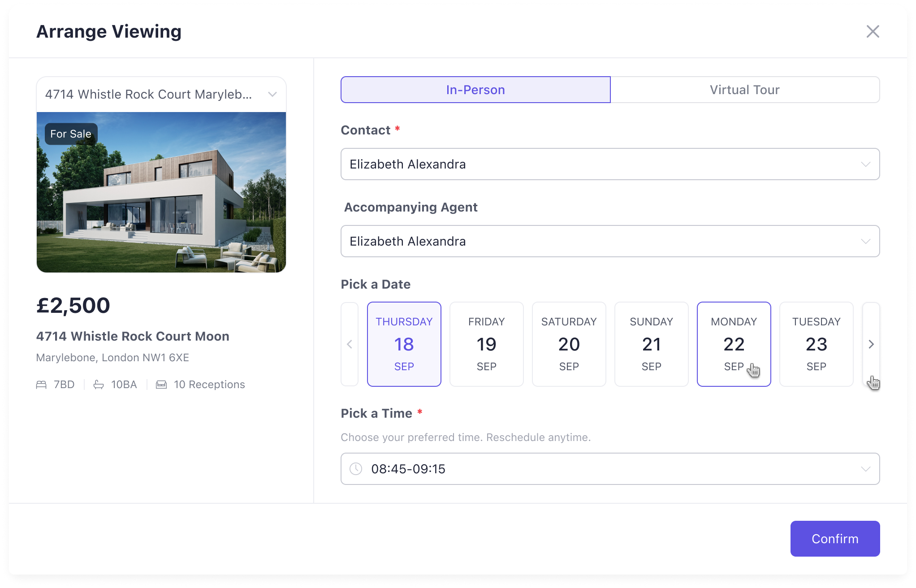Switch to the Virtual Tour option
The height and width of the screenshot is (588, 916).
tap(744, 90)
